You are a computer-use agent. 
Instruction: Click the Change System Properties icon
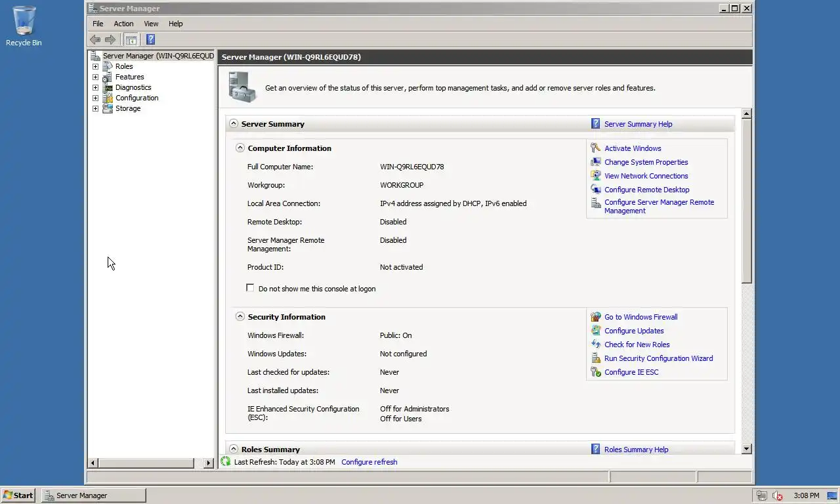click(x=595, y=162)
